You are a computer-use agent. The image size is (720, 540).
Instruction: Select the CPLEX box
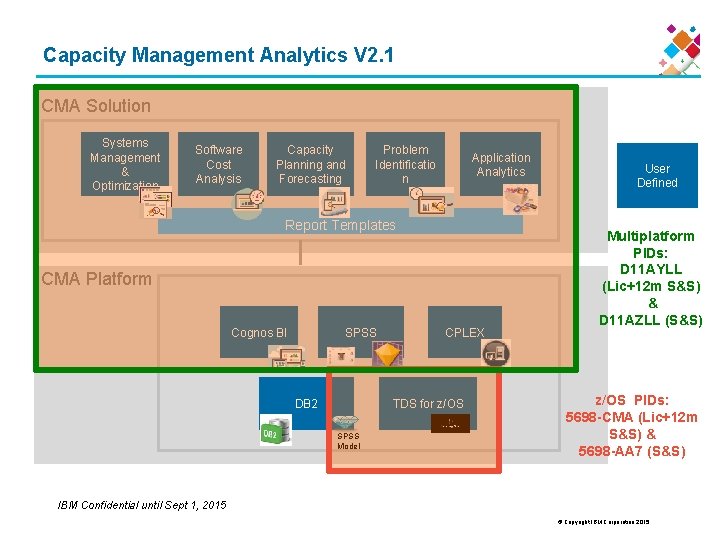pyautogui.click(x=465, y=332)
